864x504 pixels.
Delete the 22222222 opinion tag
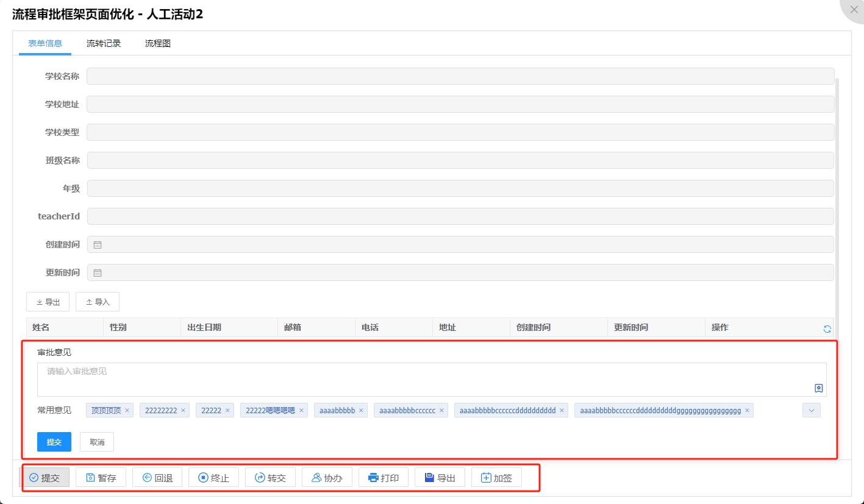(183, 411)
